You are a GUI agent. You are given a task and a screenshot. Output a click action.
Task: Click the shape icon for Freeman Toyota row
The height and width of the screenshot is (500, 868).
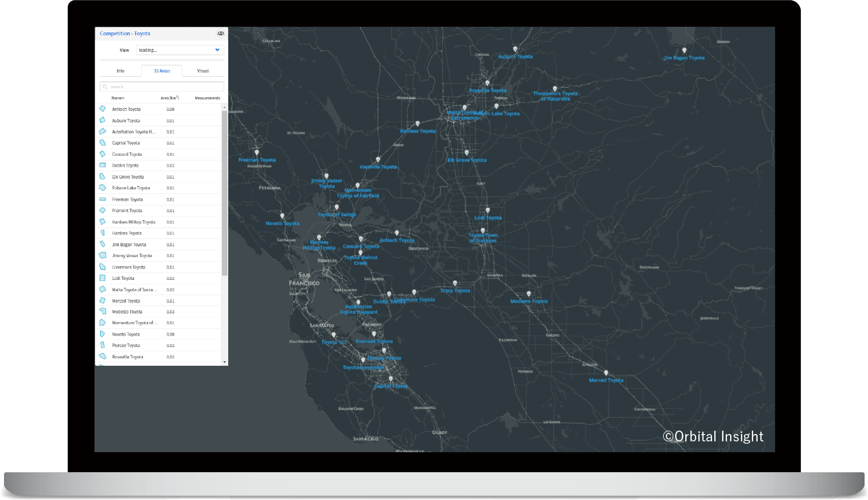tap(102, 199)
